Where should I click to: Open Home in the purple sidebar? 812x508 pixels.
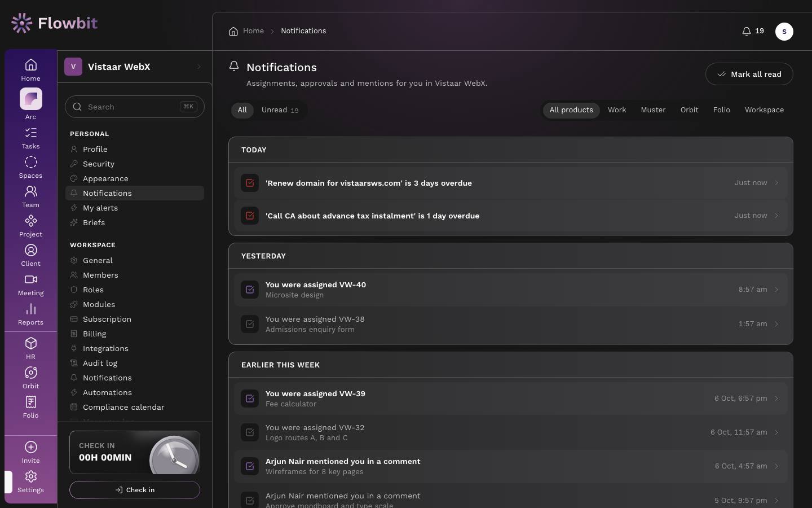[x=30, y=70]
